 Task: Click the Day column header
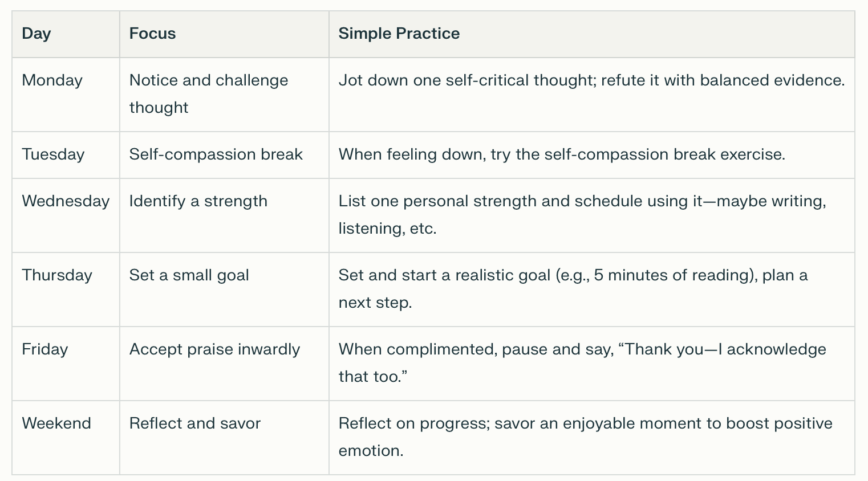(x=36, y=34)
